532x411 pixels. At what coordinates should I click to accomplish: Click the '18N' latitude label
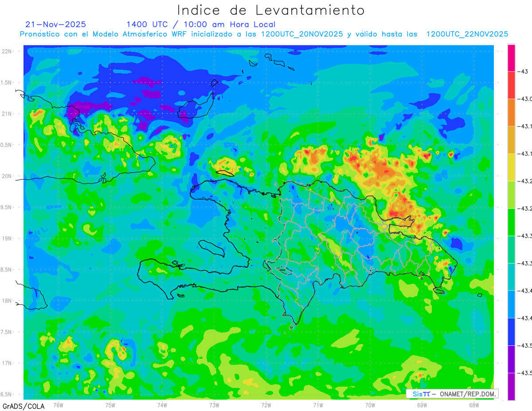click(7, 301)
